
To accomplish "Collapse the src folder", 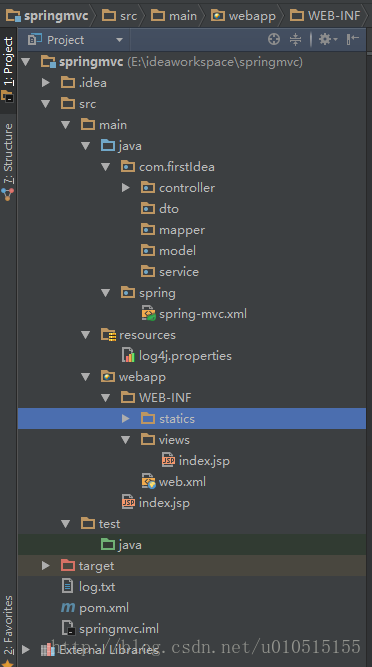I will click(x=46, y=104).
